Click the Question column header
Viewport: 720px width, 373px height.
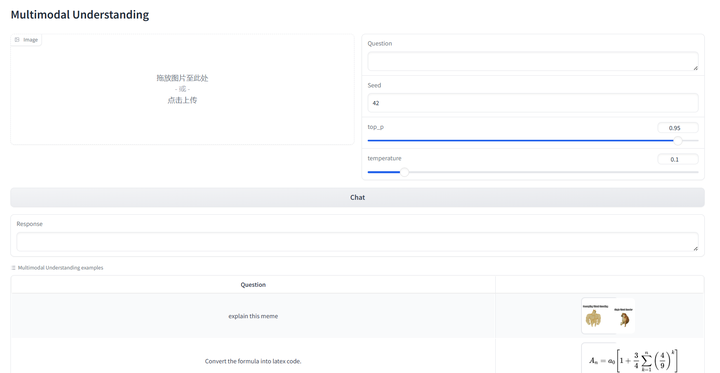tap(253, 285)
